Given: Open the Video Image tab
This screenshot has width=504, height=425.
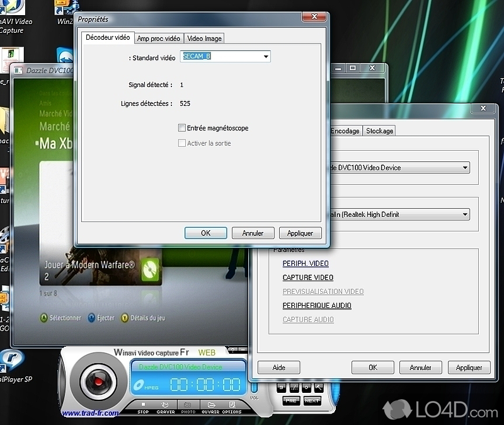Looking at the screenshot, I should (x=204, y=38).
